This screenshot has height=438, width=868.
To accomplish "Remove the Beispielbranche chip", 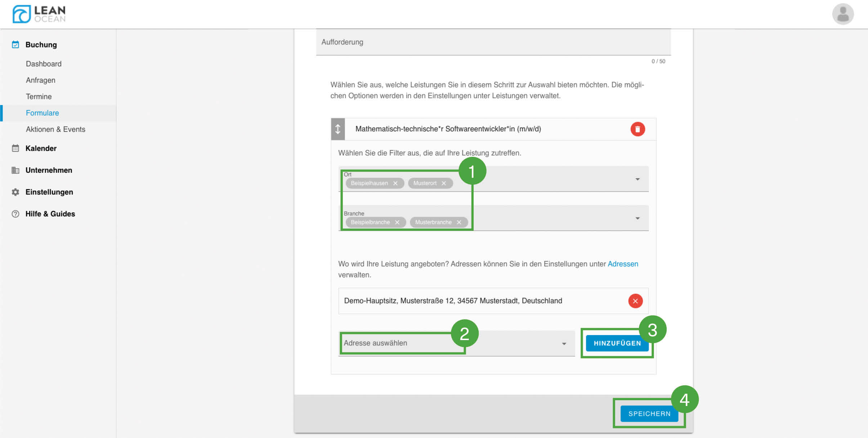I will point(397,222).
